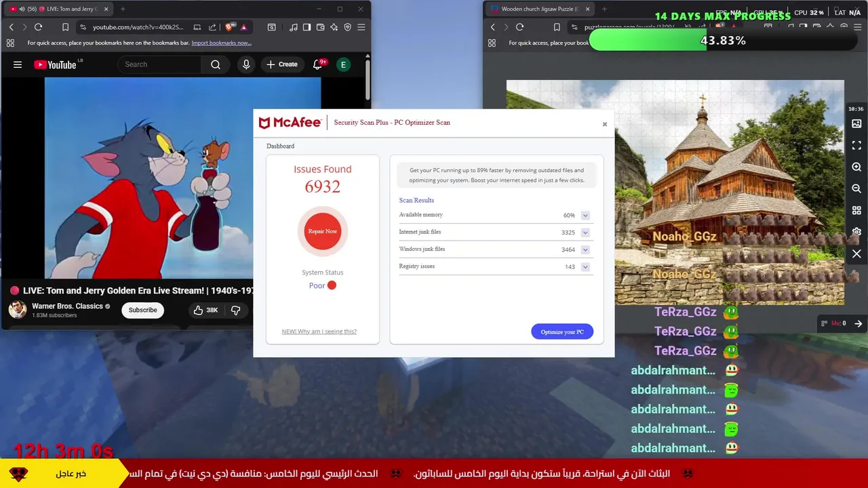Open the Brave Wallet icon
Image resolution: width=868 pixels, height=488 pixels.
(321, 27)
